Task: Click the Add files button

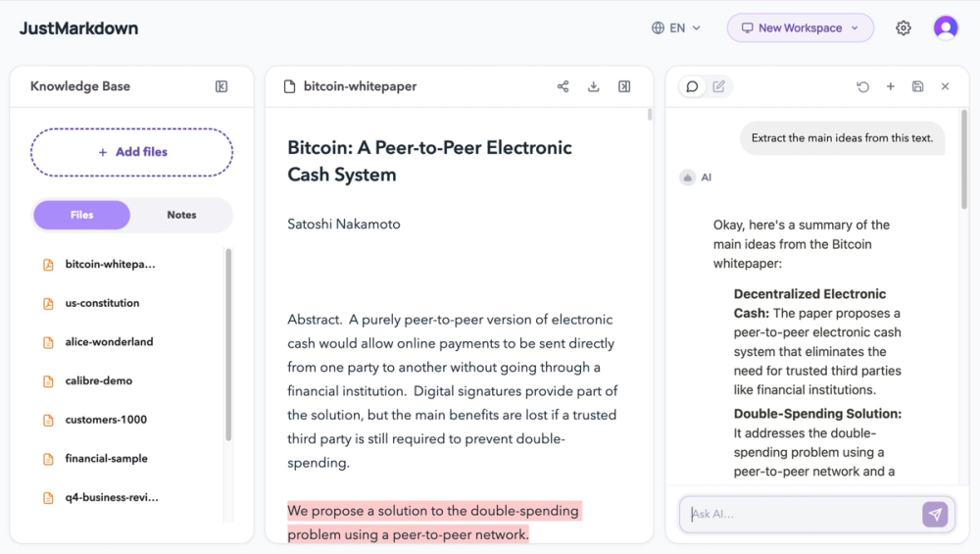Action: (x=132, y=152)
